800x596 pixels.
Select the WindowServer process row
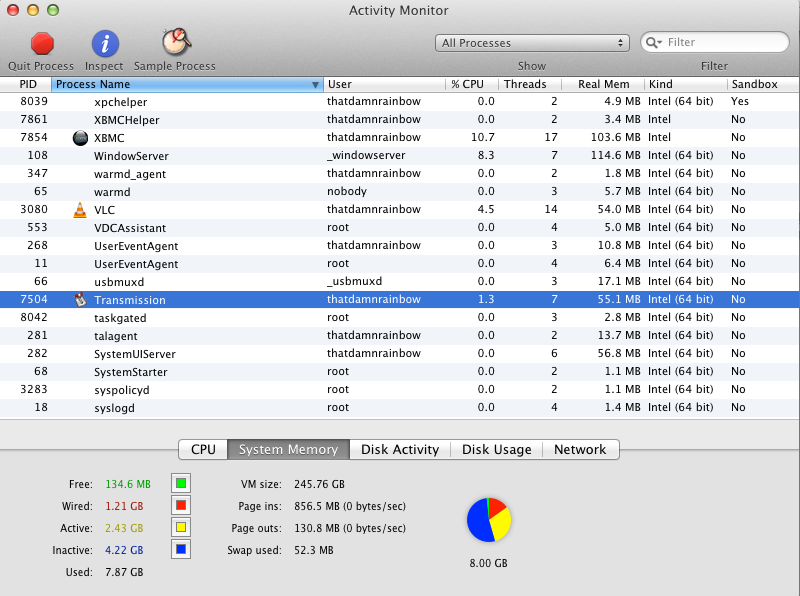[400, 156]
